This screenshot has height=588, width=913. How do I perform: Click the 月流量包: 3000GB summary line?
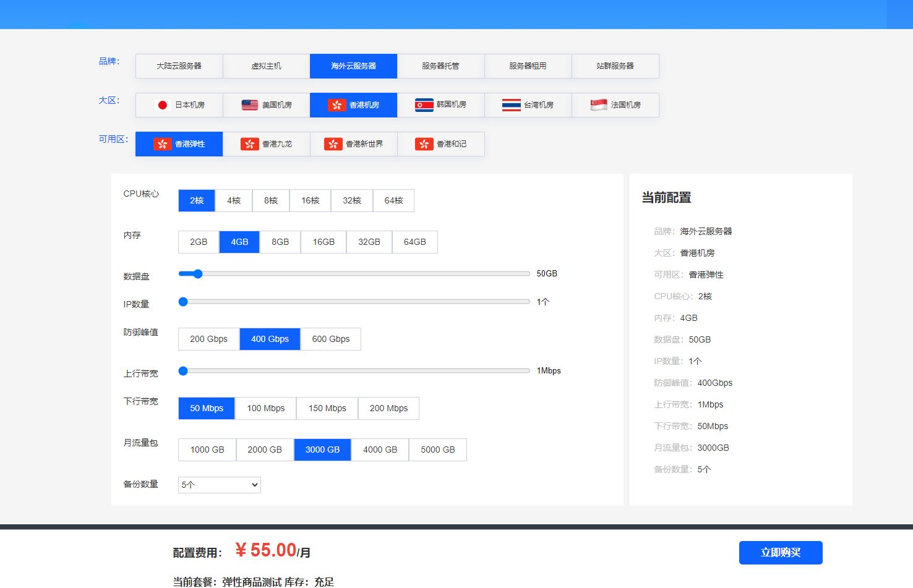click(x=692, y=448)
